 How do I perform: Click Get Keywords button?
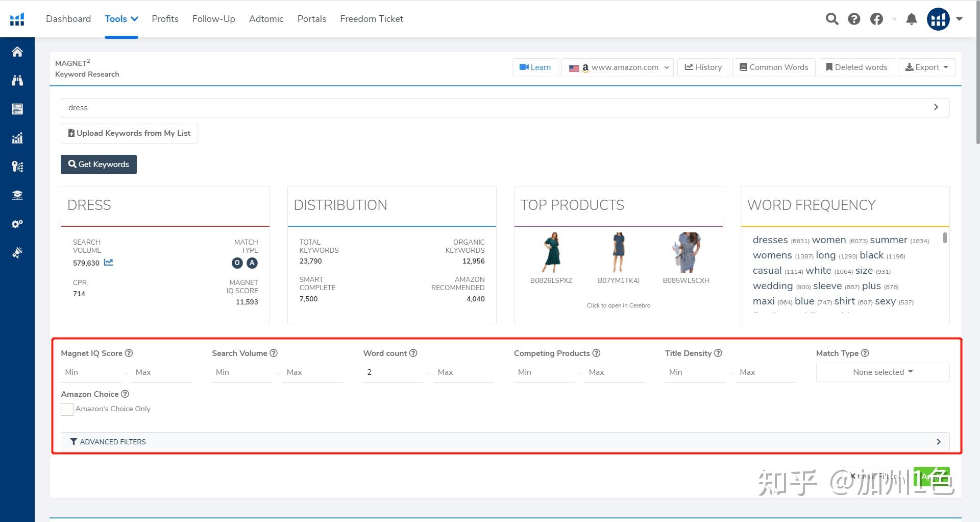pyautogui.click(x=99, y=164)
